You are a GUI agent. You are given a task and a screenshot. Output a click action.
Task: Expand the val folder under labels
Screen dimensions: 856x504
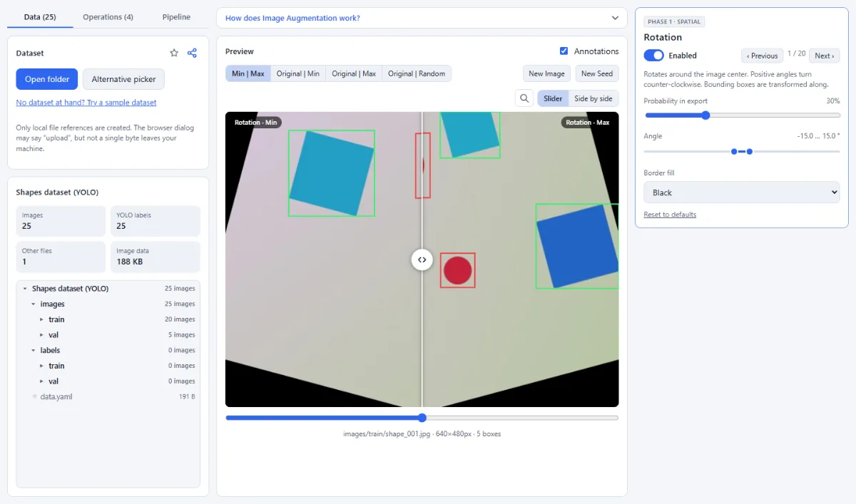tap(41, 381)
